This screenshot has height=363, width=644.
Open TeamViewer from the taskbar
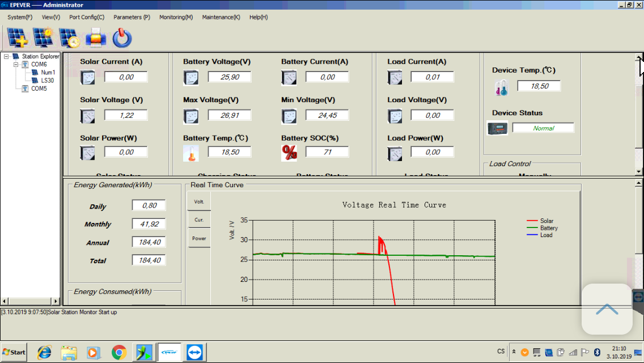point(195,353)
